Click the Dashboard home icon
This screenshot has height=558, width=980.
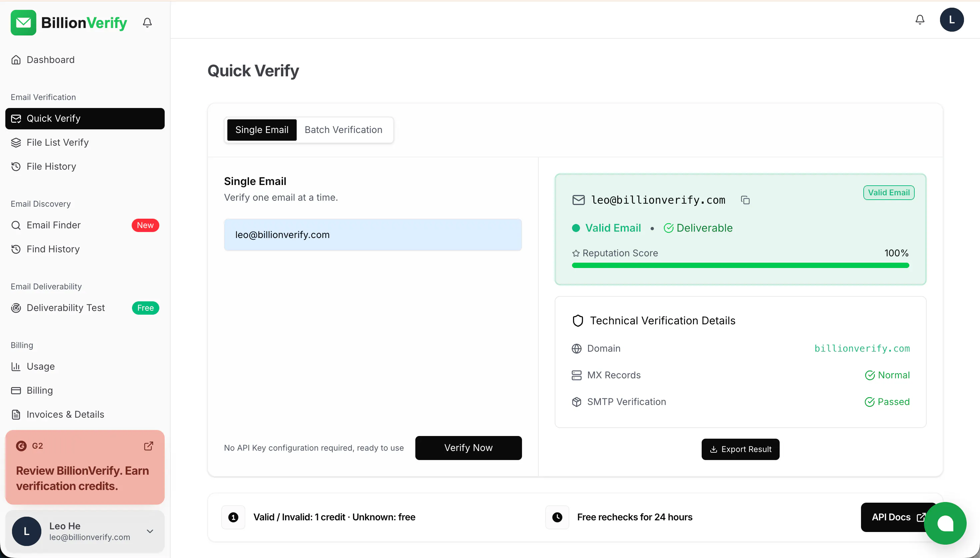pos(16,60)
